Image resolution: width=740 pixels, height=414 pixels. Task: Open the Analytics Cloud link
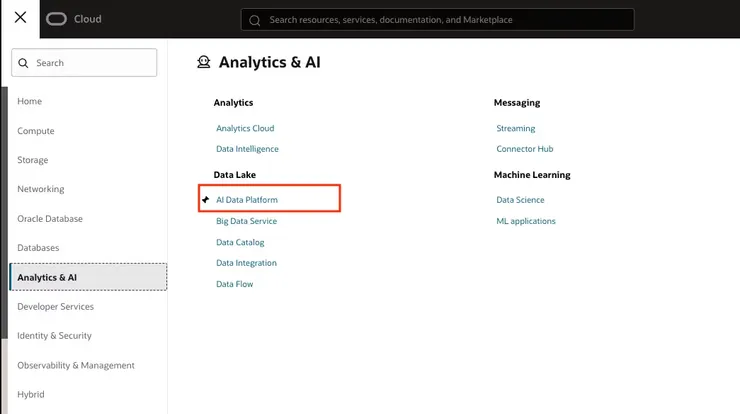pyautogui.click(x=245, y=128)
